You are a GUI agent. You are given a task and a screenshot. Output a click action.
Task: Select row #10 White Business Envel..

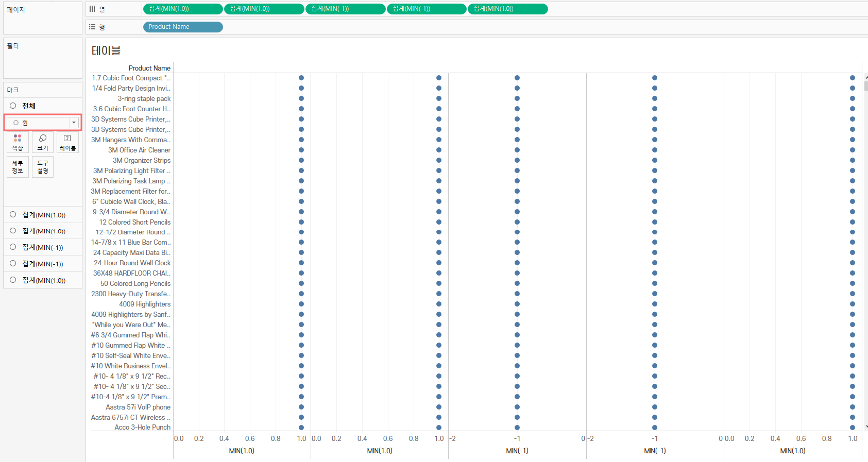[x=131, y=366]
